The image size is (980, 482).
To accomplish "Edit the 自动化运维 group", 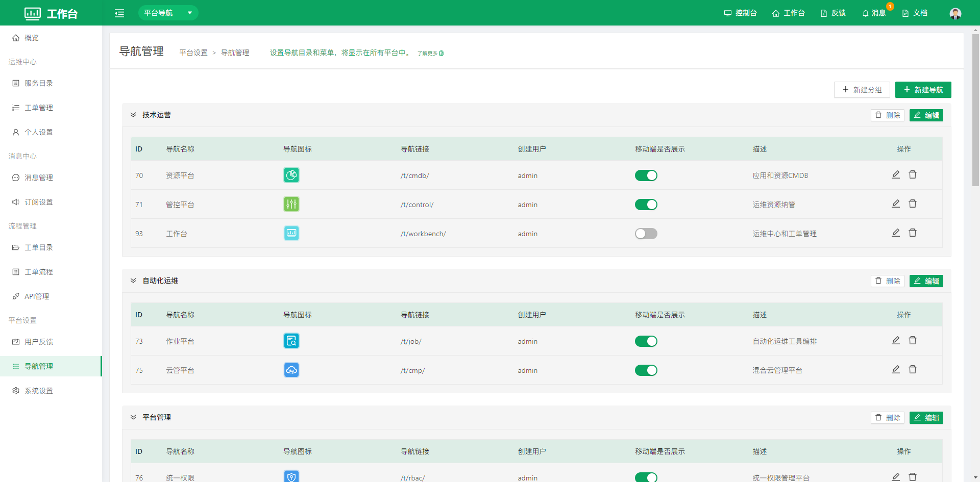I will 926,281.
